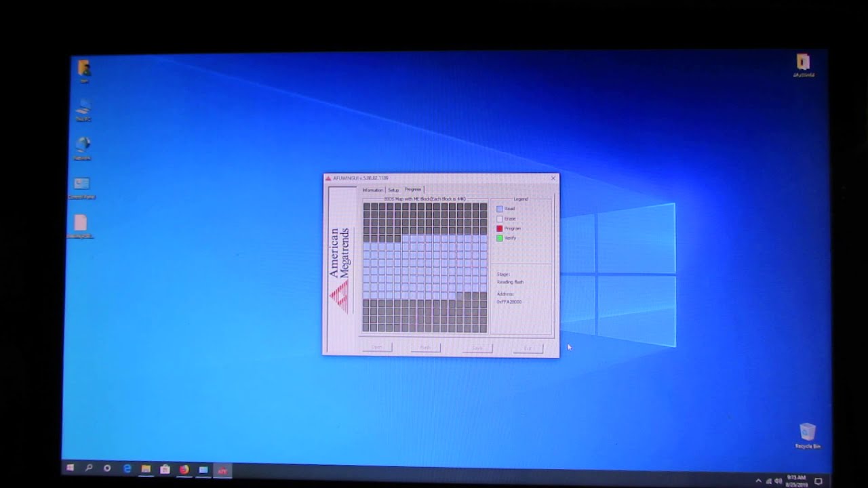Click the disabled Flash button
Viewport: 868px width, 488px height.
tap(425, 347)
